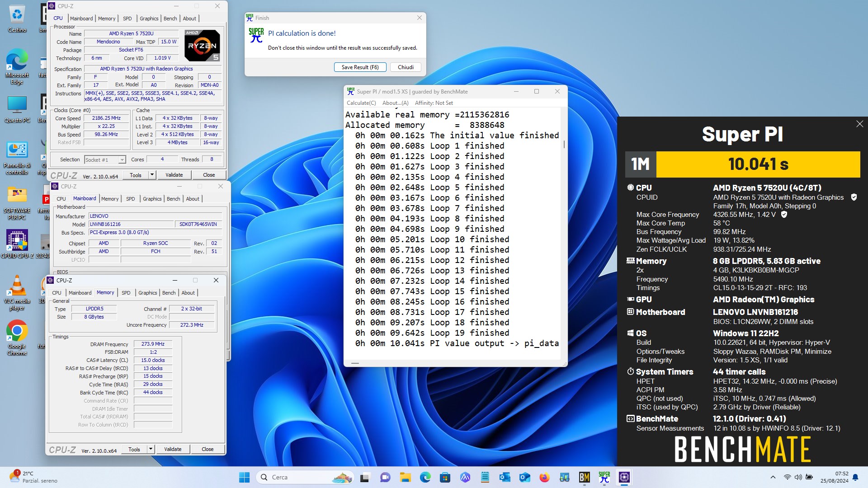Screen dimensions: 868x488
Task: Click the Ryzen 5 logo in CPU-Z
Action: coord(202,45)
